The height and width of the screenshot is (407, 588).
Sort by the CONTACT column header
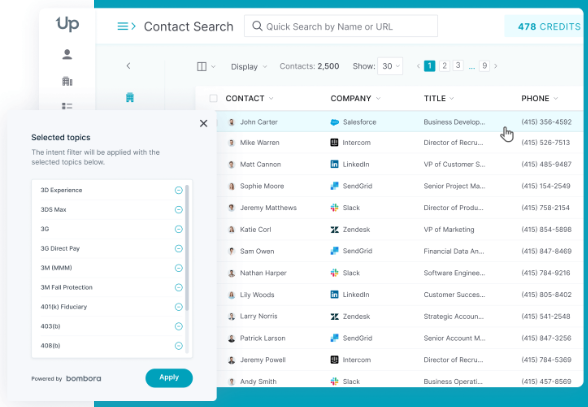pos(249,98)
